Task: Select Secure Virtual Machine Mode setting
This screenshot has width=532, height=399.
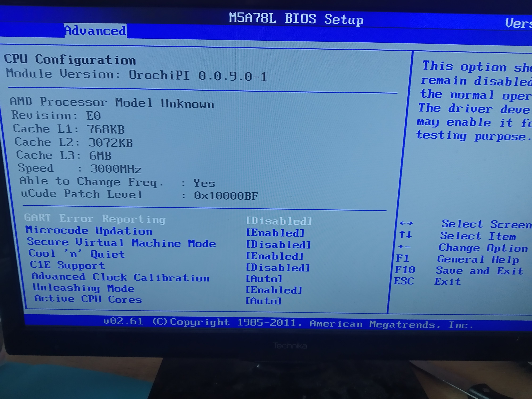Action: [x=121, y=243]
